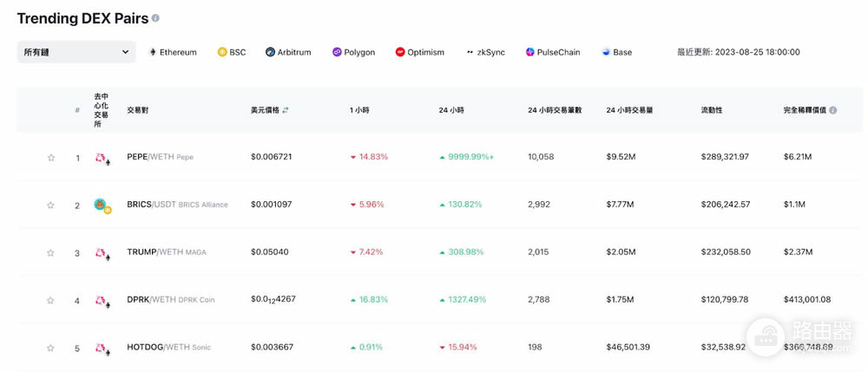Star the TRUMP/WETH pair
868x372 pixels.
(51, 252)
